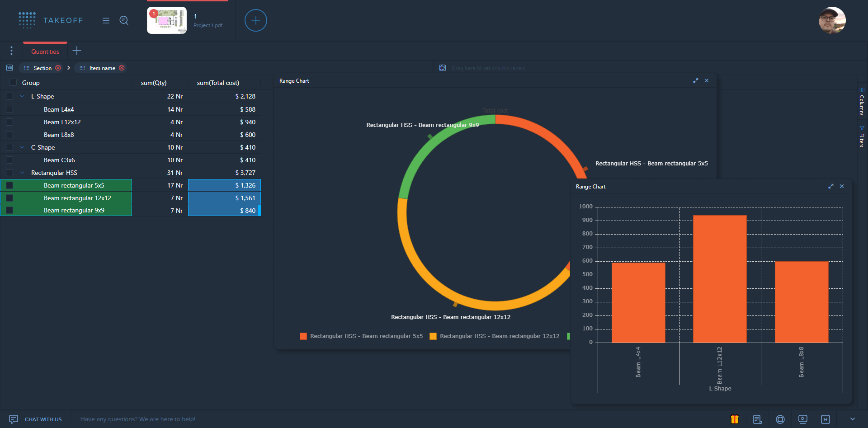The height and width of the screenshot is (428, 868).
Task: Open release notes icon in bottom toolbar
Action: pyautogui.click(x=758, y=419)
